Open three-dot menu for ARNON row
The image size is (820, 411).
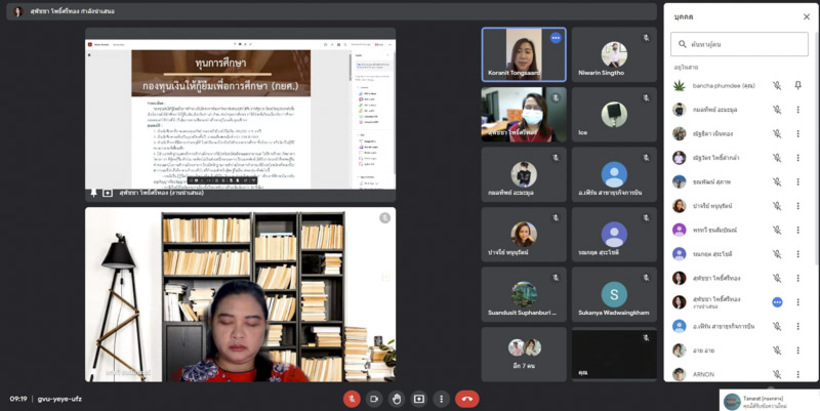798,374
